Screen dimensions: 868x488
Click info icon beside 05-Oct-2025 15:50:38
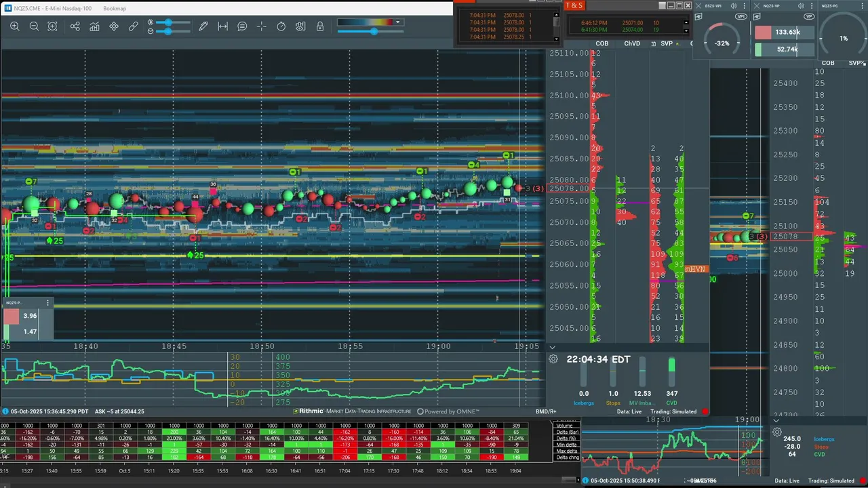point(585,481)
